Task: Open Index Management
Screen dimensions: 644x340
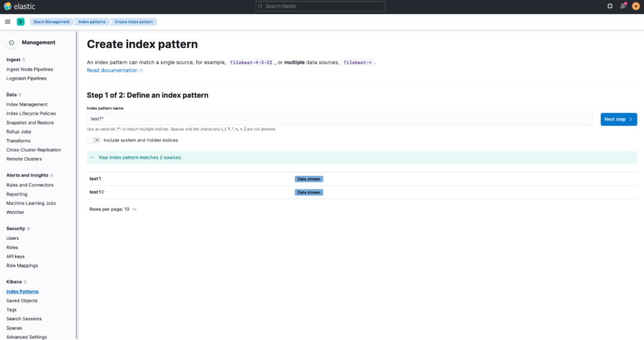Action: pos(27,105)
